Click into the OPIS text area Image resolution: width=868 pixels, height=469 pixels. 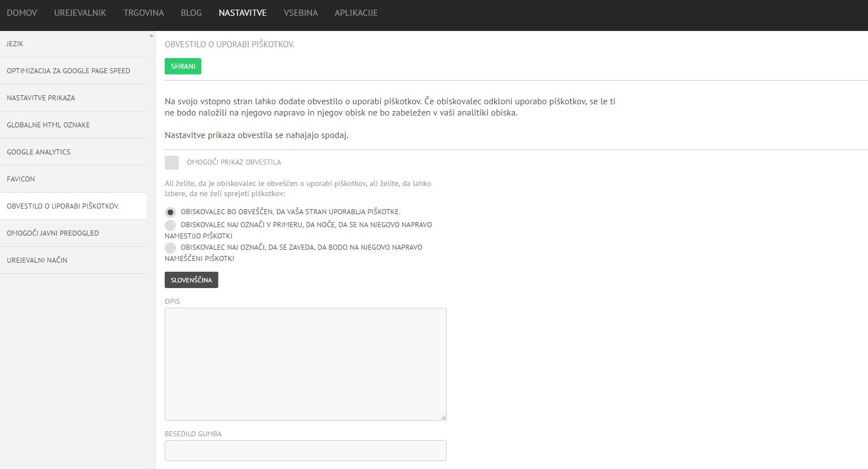pyautogui.click(x=306, y=364)
